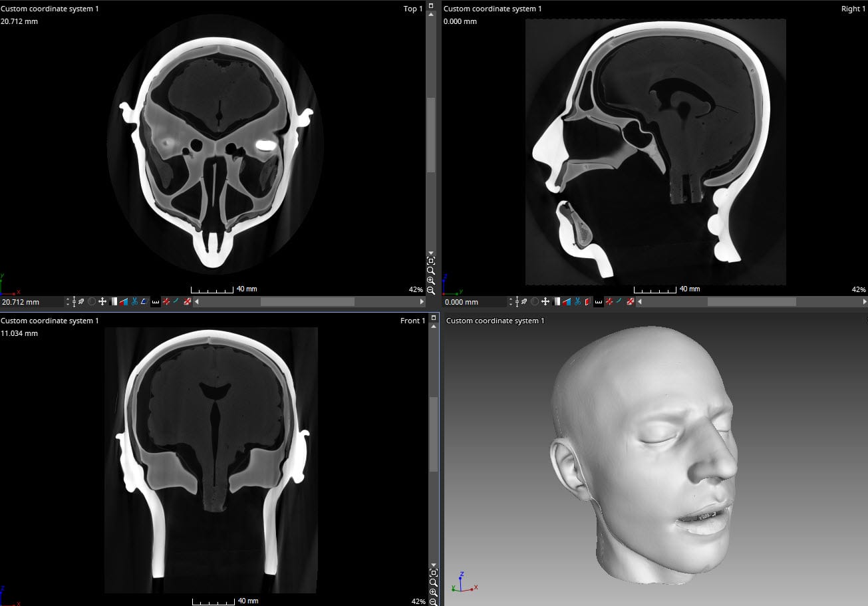Click the down arrow of Top view vertical scrollbar
This screenshot has height=606, width=868.
click(x=431, y=253)
